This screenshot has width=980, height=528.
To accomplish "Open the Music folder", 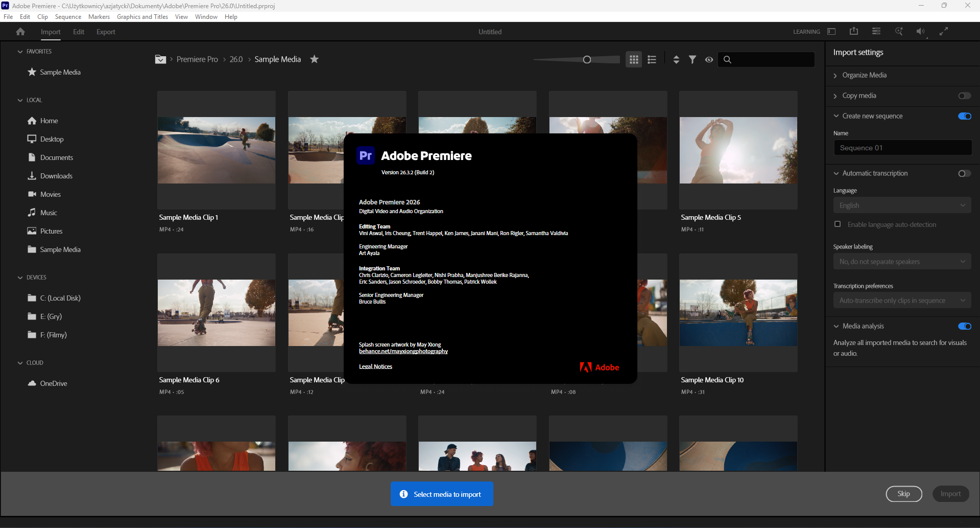I will (42, 213).
